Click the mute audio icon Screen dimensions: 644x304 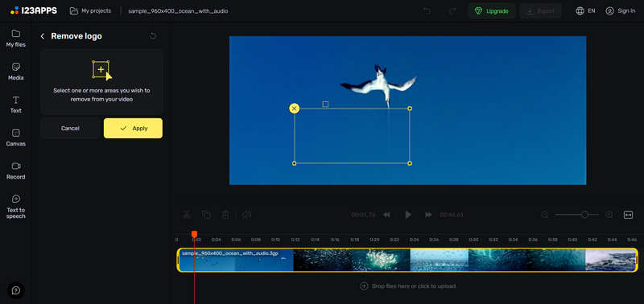coord(246,215)
